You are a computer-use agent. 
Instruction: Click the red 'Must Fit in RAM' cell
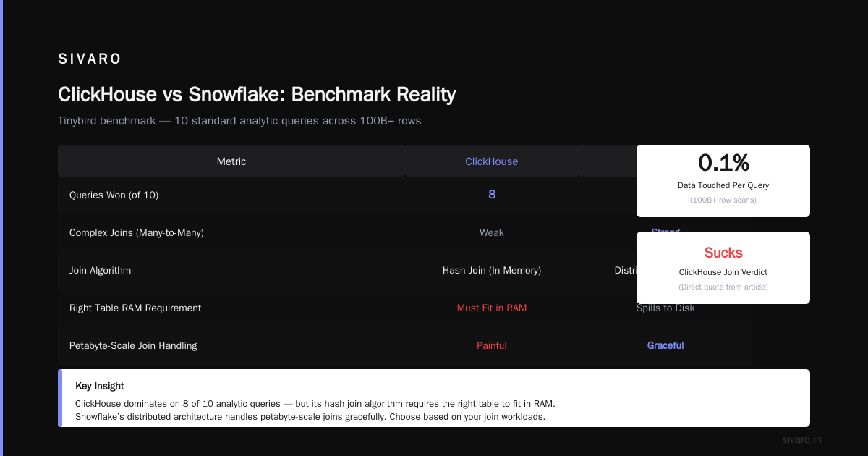(x=492, y=308)
